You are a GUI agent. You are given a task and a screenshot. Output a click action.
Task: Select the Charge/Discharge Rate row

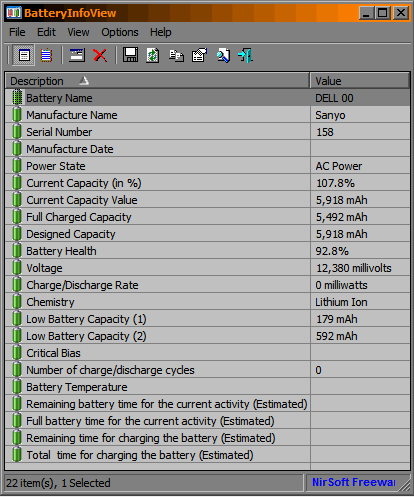(207, 285)
